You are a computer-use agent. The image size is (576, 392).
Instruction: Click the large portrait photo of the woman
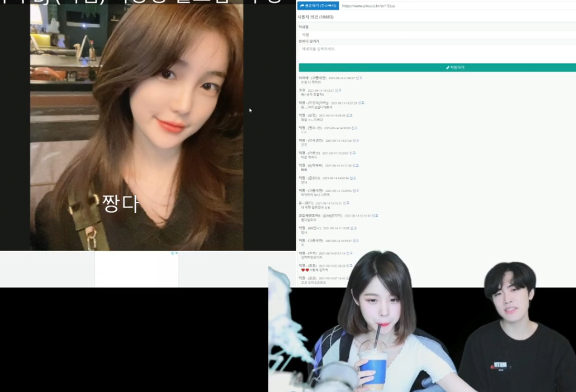[x=137, y=127]
